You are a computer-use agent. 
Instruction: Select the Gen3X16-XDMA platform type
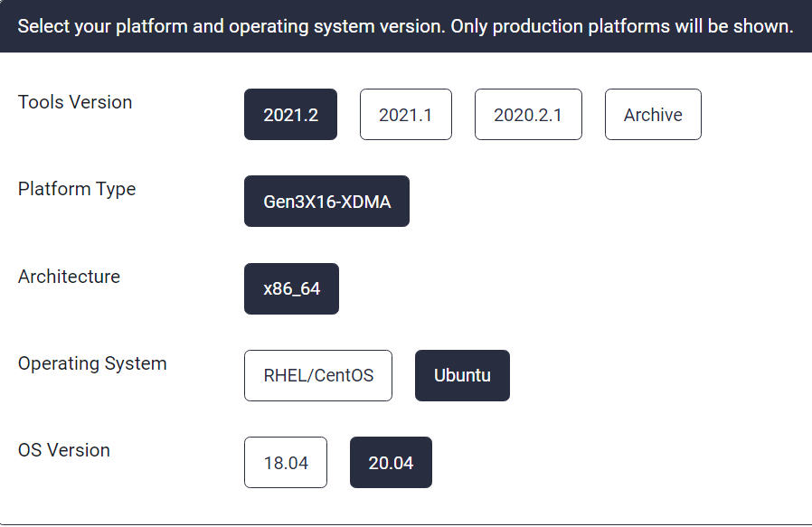pyautogui.click(x=326, y=201)
